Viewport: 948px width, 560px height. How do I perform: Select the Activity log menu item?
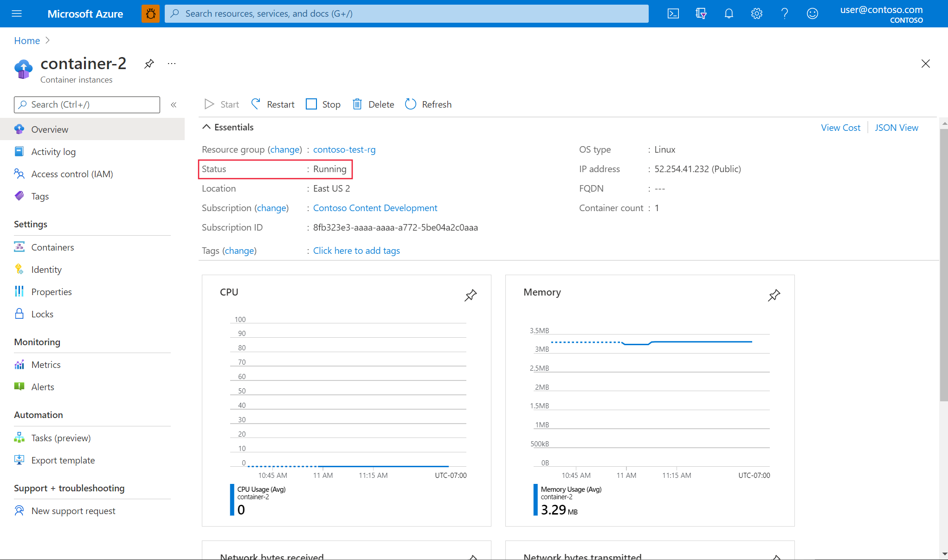tap(54, 151)
